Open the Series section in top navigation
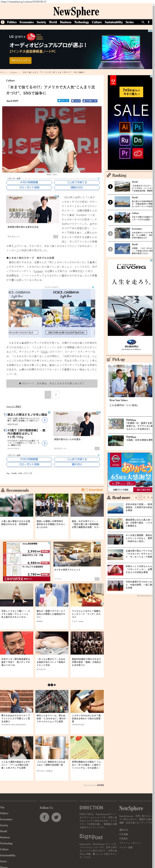This screenshot has width=155, height=868. 129,22
